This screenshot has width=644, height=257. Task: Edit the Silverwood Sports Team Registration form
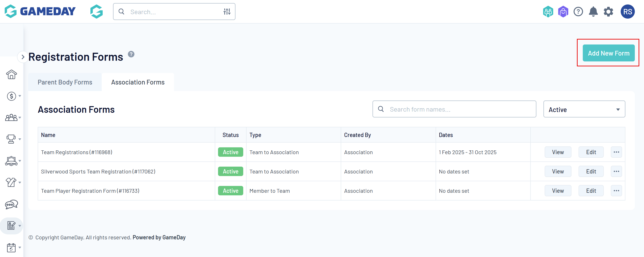[591, 172]
